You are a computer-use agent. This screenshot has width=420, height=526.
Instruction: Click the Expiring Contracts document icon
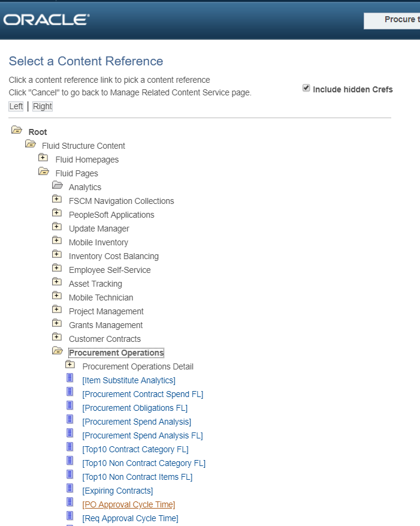click(x=70, y=488)
